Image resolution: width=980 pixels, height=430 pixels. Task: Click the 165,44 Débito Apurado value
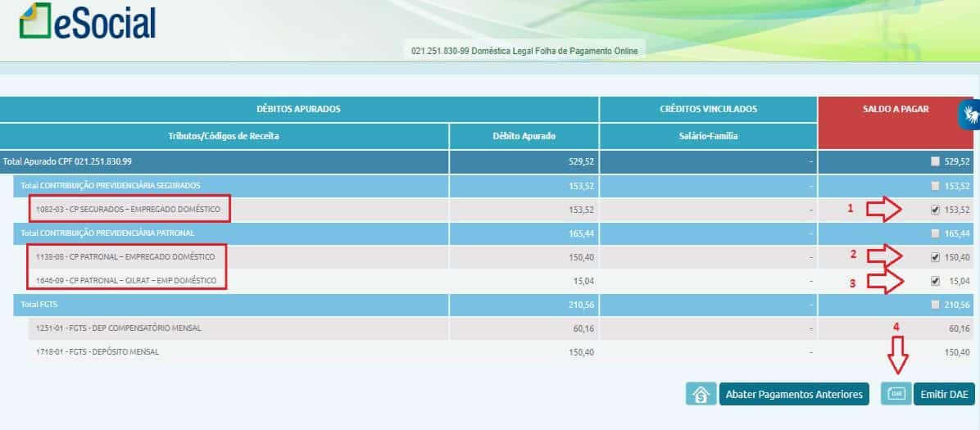point(581,233)
